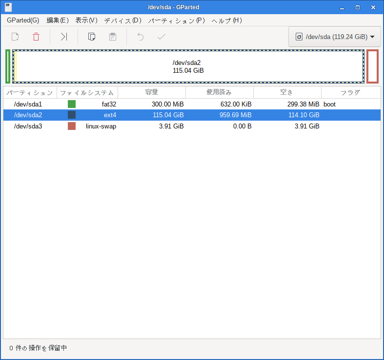Close the GParted window
This screenshot has height=360, width=384.
[373, 7]
